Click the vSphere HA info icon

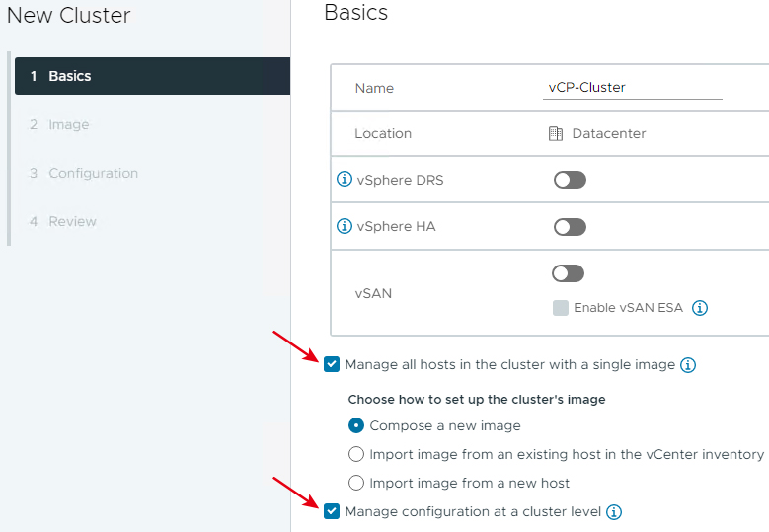tap(345, 226)
